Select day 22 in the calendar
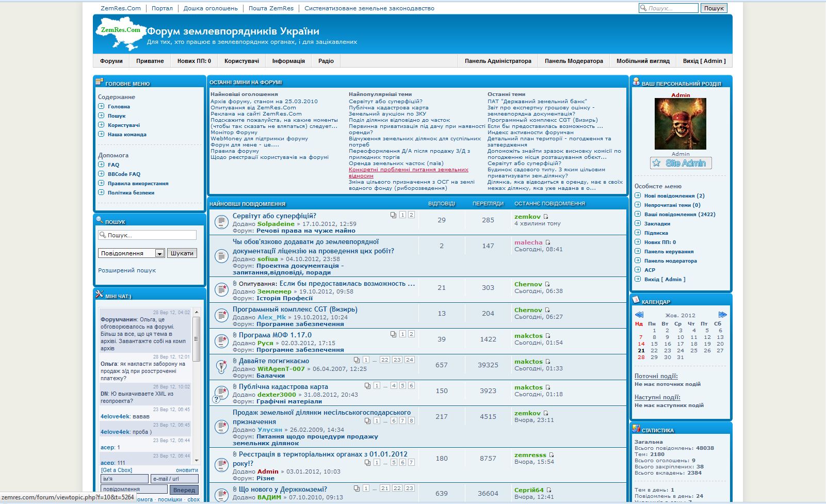Screen dimensions: 826x504 (654, 350)
